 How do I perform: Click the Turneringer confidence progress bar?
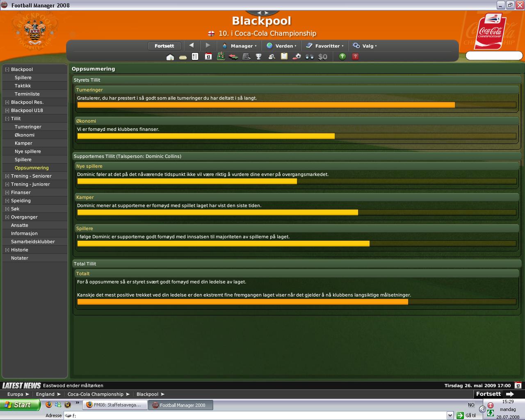297,105
